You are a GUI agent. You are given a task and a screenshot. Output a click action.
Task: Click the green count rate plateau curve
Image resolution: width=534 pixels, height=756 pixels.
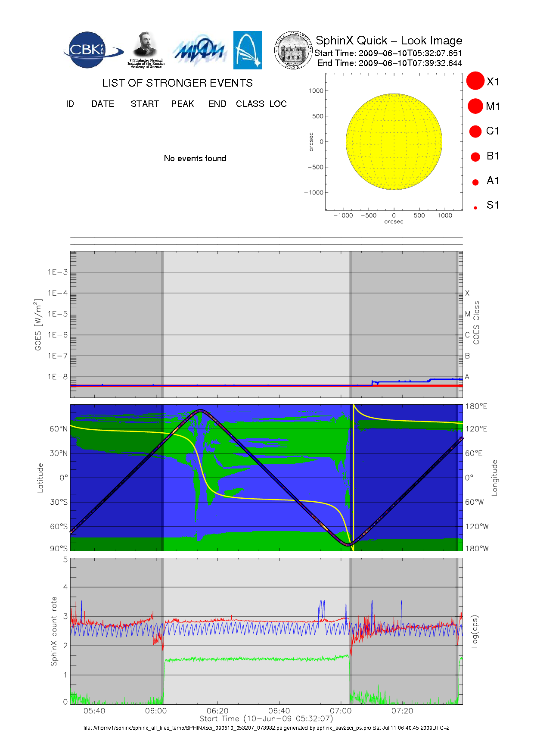[x=257, y=659]
